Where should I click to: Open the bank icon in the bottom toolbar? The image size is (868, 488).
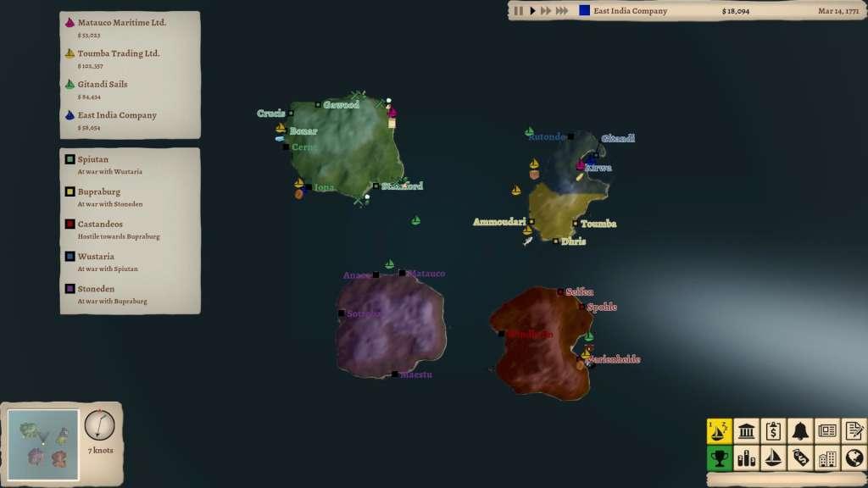pyautogui.click(x=747, y=433)
